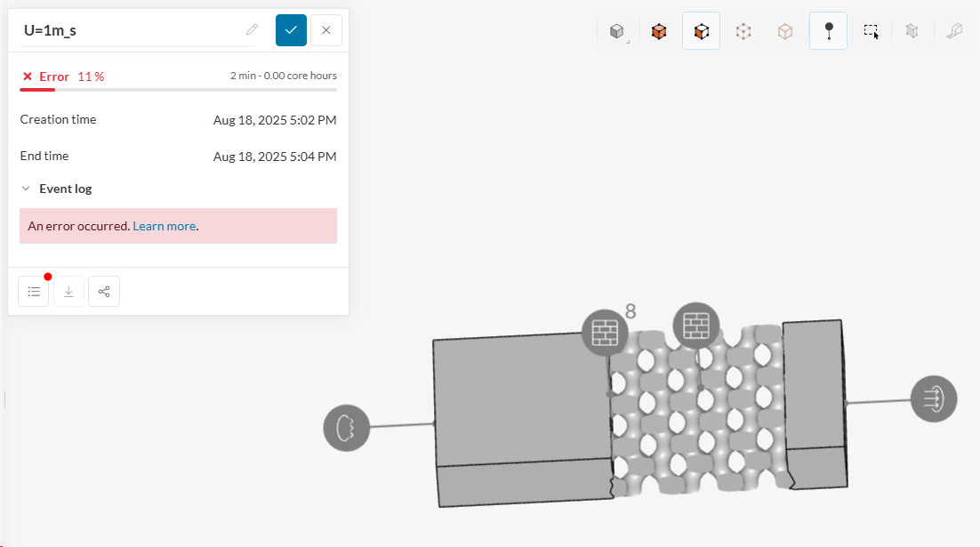The image size is (980, 547).
Task: Select the outlined cube edge selection icon
Action: point(785,31)
